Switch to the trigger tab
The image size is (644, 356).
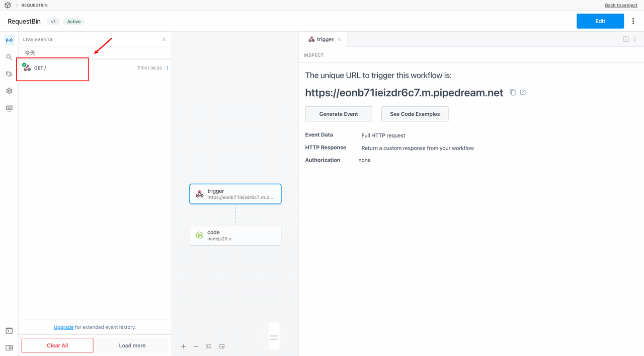(x=323, y=39)
